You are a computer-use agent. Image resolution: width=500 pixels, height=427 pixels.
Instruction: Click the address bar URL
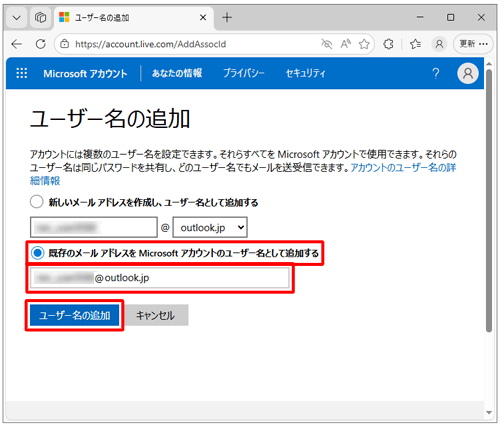(x=151, y=44)
